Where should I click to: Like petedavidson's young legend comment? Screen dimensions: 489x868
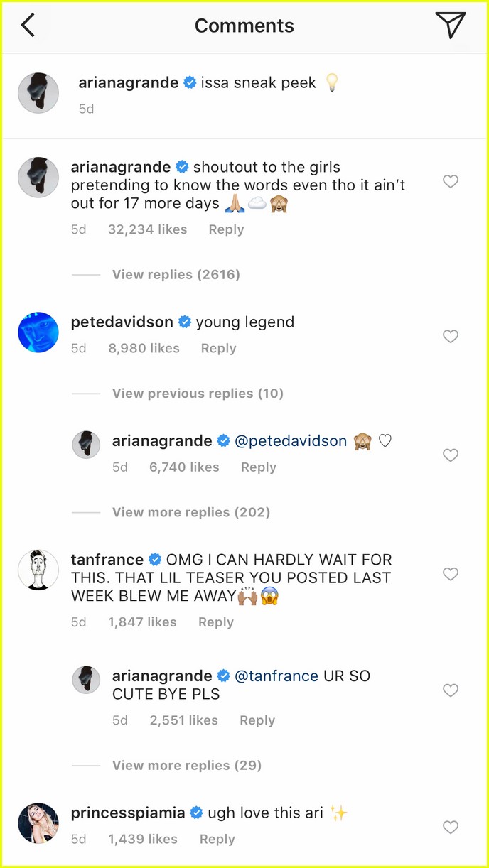click(451, 337)
